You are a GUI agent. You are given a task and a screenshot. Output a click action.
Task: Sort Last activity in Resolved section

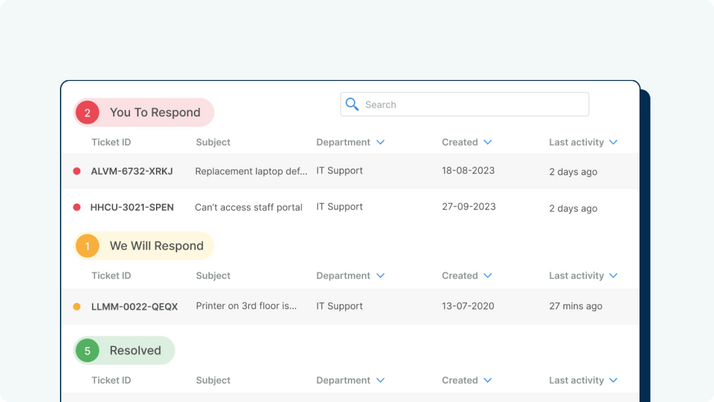tap(613, 380)
